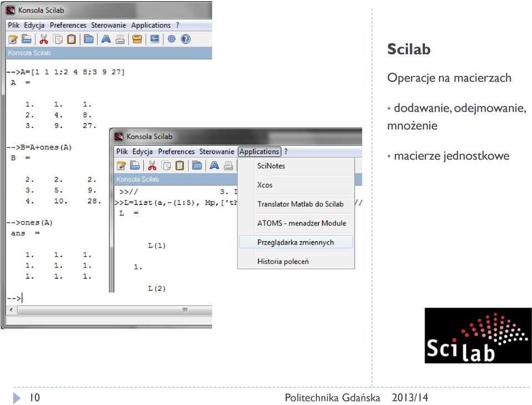
Task: Click Copy icon in back console toolbar
Action: tap(58, 39)
